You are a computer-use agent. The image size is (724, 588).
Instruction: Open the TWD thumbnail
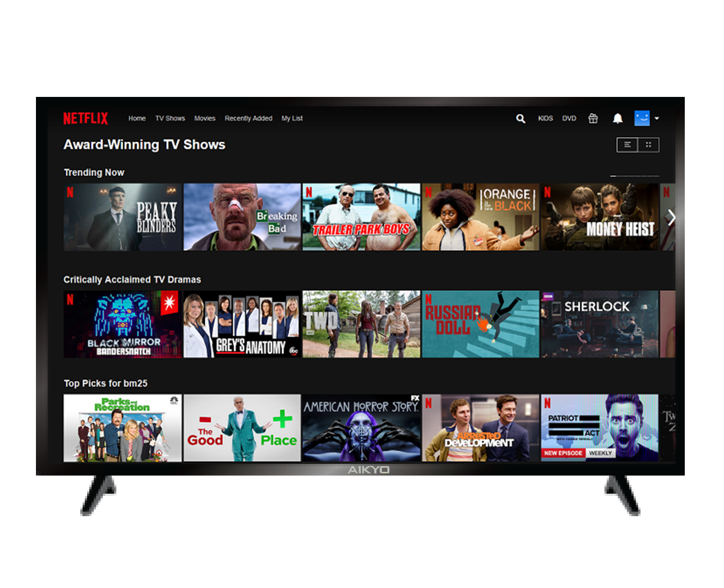point(361,324)
